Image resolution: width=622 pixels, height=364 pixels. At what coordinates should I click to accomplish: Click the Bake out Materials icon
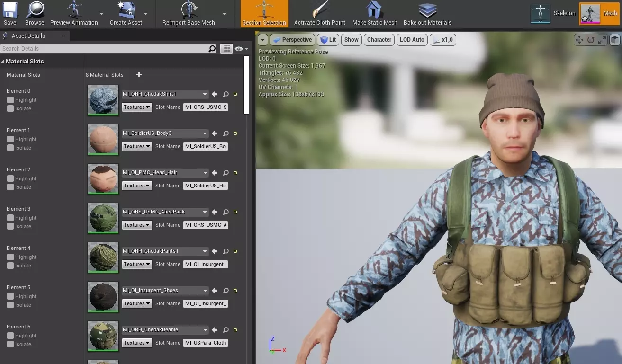[427, 13]
